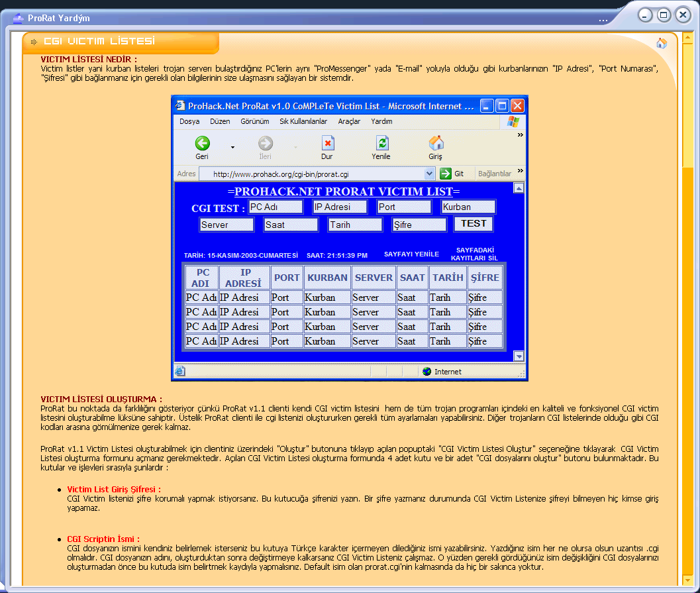The image size is (700, 593).
Task: Open the Araçlar menu
Action: point(349,122)
